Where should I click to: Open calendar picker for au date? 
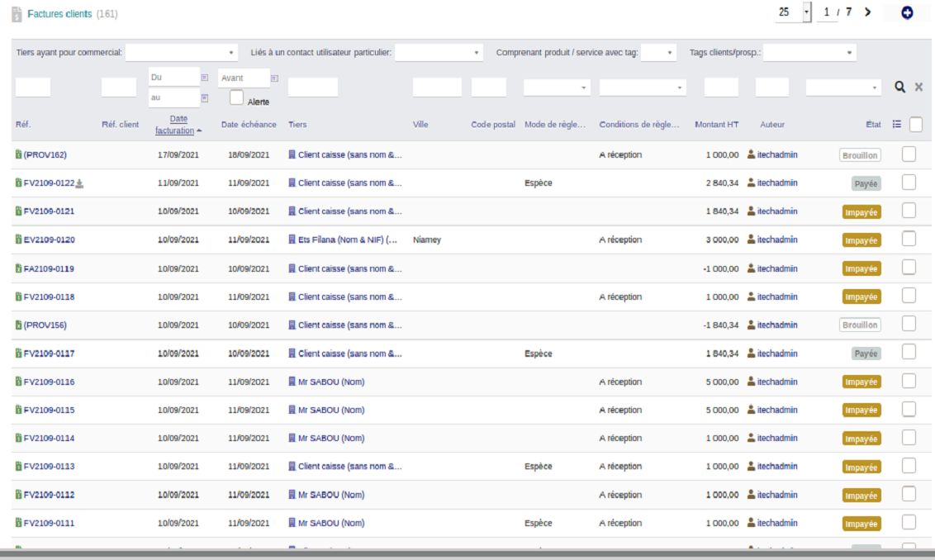[x=205, y=97]
